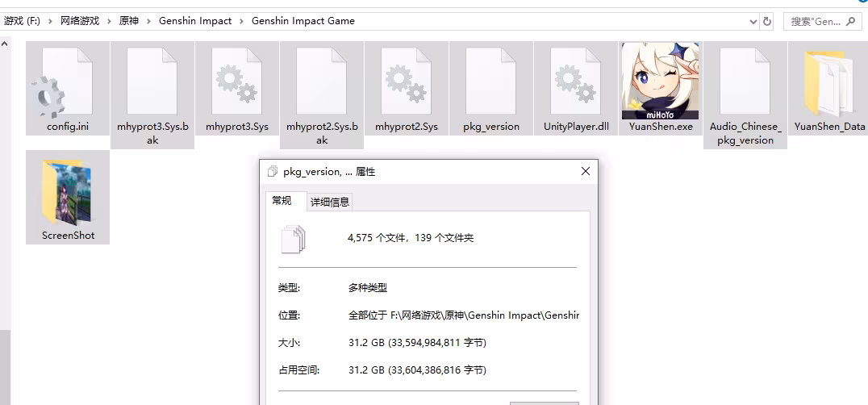Select the UnityPlayer.dll file icon
Image resolution: width=868 pixels, height=405 pixels.
click(576, 81)
